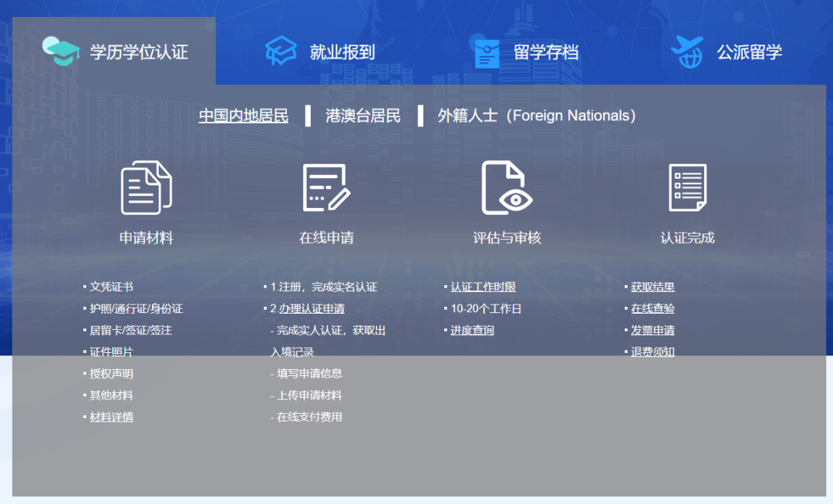Screen dimensions: 833x504
Task: Switch to the 公派留学 tab
Action: click(727, 52)
